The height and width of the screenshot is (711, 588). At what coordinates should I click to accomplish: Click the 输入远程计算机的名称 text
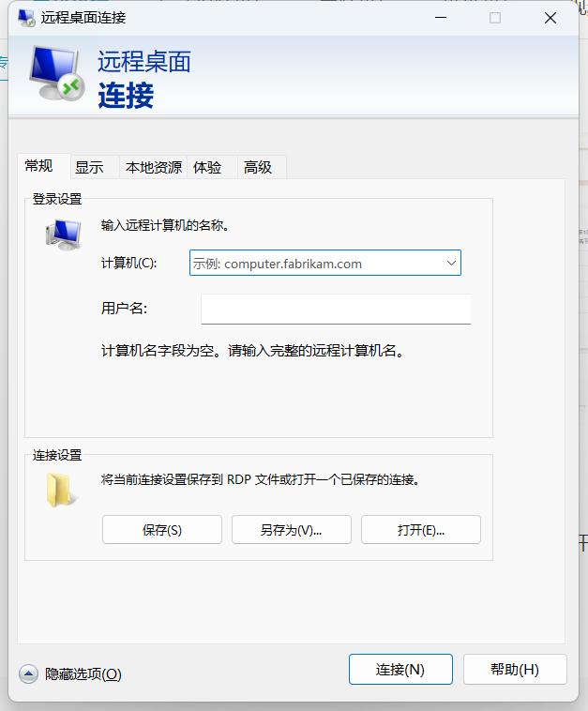click(x=165, y=225)
